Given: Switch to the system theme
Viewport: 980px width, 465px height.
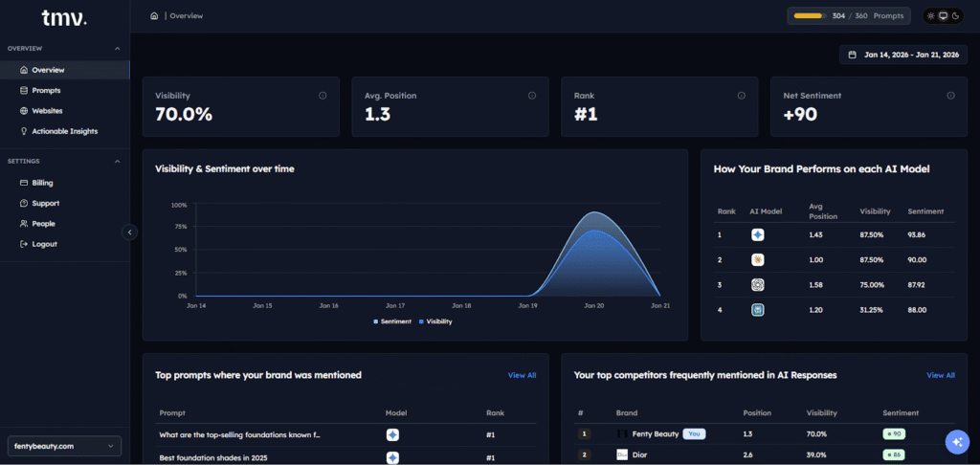Looking at the screenshot, I should [x=943, y=15].
